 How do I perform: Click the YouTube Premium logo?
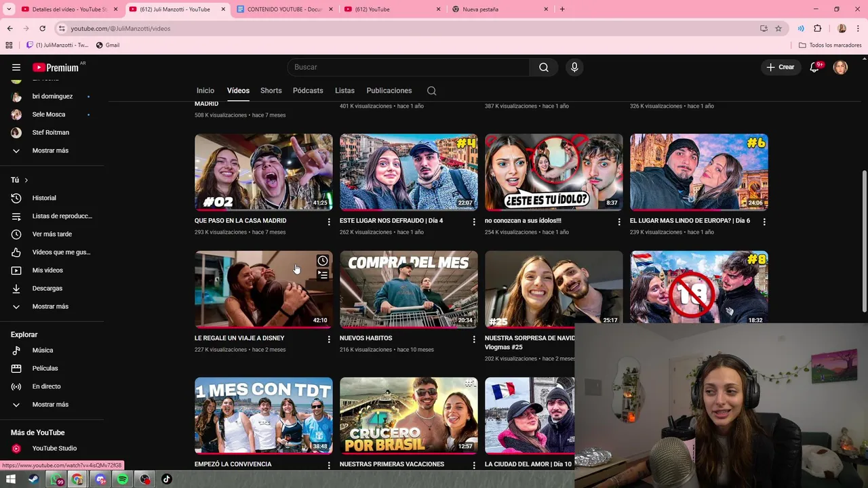pos(56,67)
